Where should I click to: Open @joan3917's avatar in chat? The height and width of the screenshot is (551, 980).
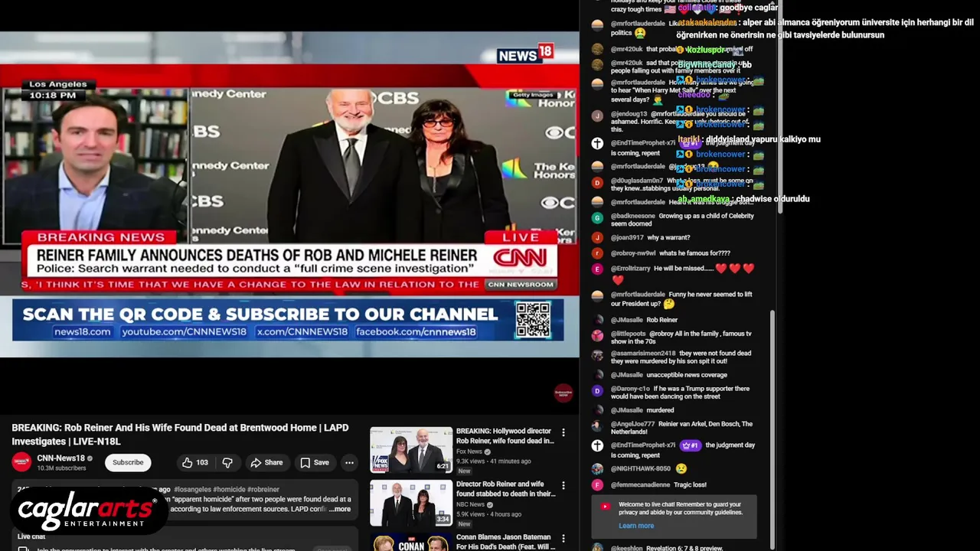pyautogui.click(x=597, y=238)
